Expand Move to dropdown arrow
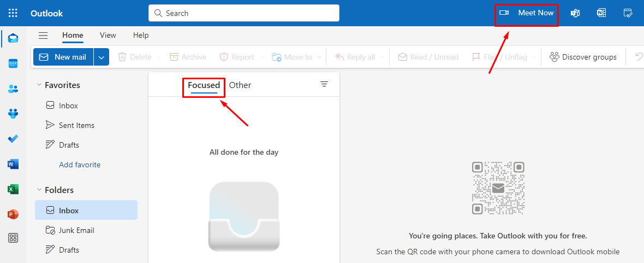Screen dimensions: 644x263 point(319,57)
